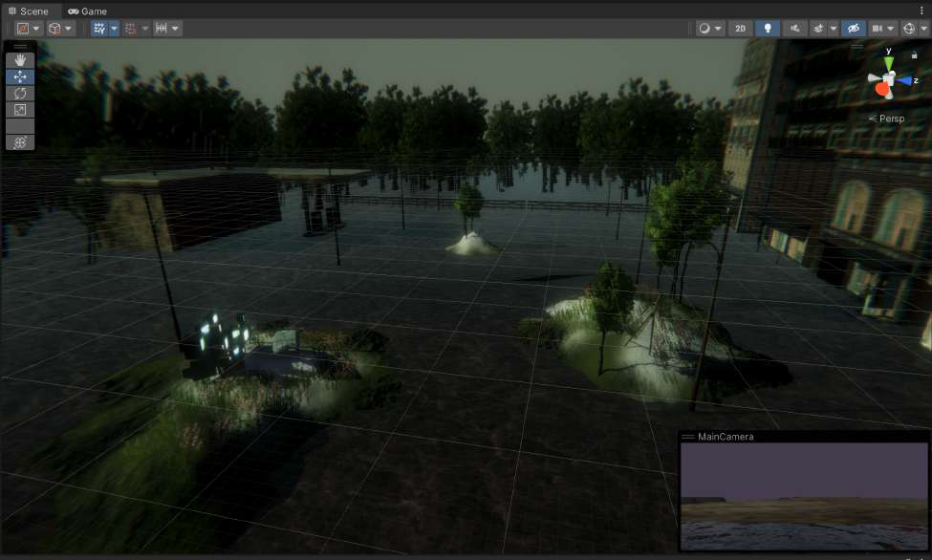Viewport: 932px width, 560px height.
Task: Open grid snapping settings dropdown arrow
Action: [x=145, y=29]
